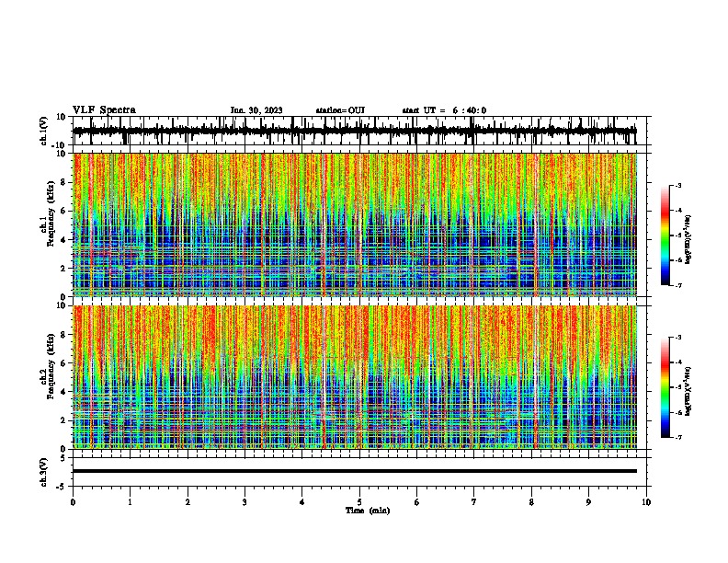The image size is (728, 563).
Task: Click the "3" minute tick label
Action: coord(245,502)
